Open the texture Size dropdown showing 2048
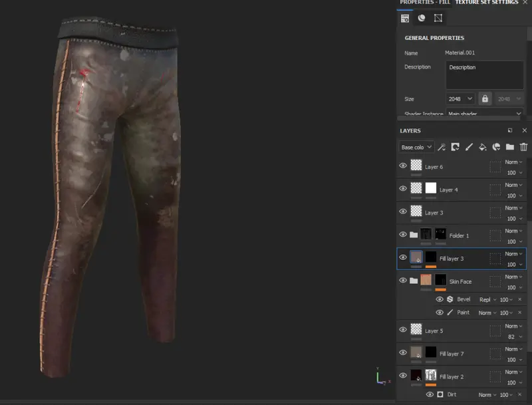Screen dimensions: 532x405 click(x=459, y=98)
